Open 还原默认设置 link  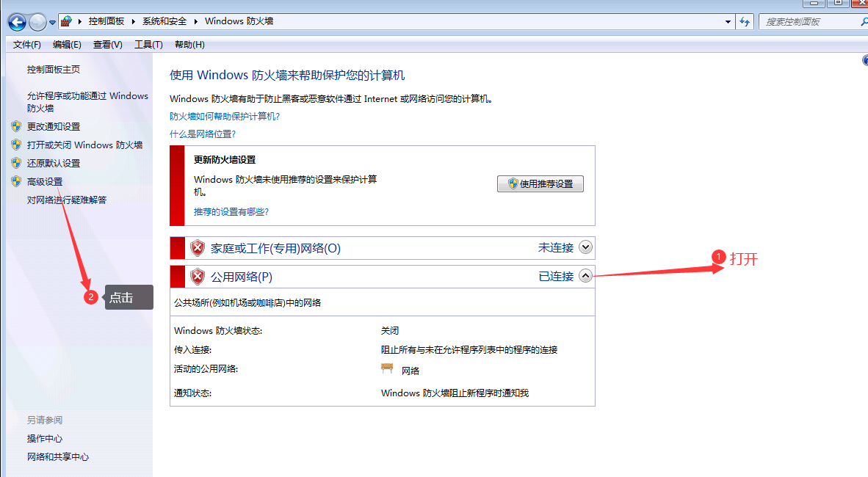point(54,163)
